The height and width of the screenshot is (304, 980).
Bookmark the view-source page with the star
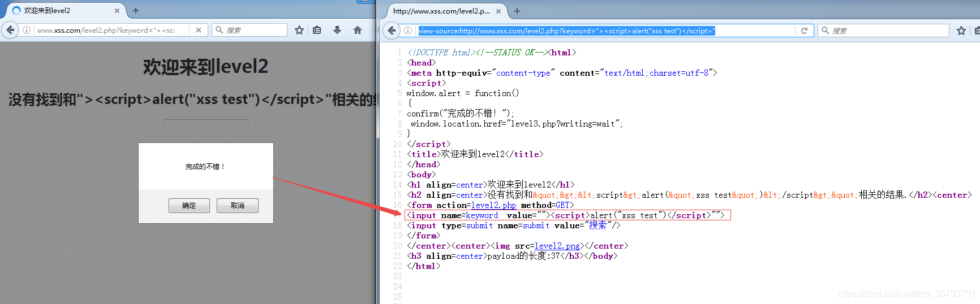click(961, 31)
